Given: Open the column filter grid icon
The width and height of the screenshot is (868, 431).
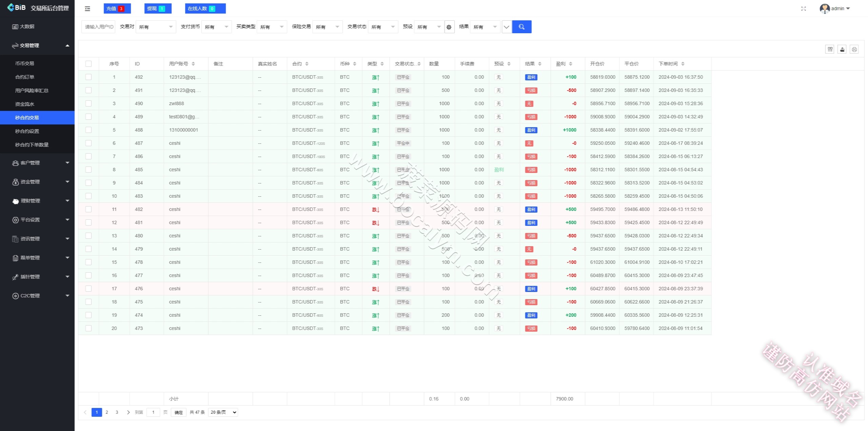Looking at the screenshot, I should [x=830, y=50].
